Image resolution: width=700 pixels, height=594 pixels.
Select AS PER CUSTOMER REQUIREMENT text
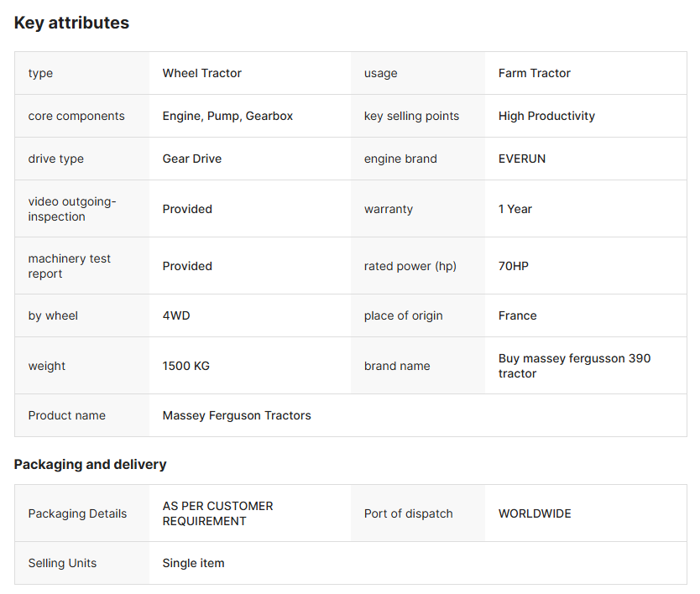(217, 513)
